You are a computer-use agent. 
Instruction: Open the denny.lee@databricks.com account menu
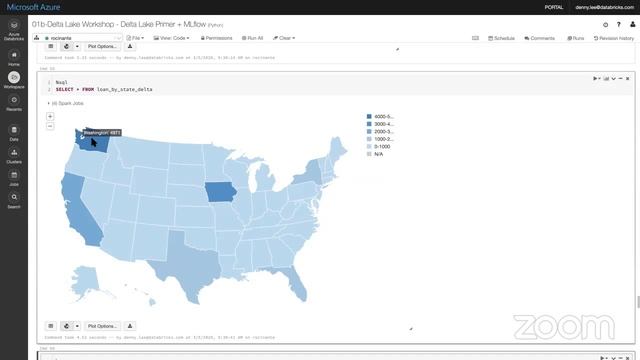coord(604,7)
